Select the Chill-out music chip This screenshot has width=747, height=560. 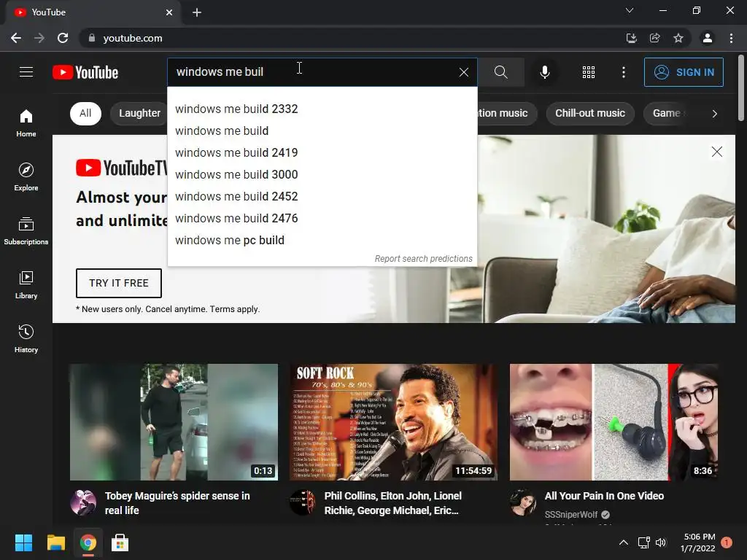589,113
